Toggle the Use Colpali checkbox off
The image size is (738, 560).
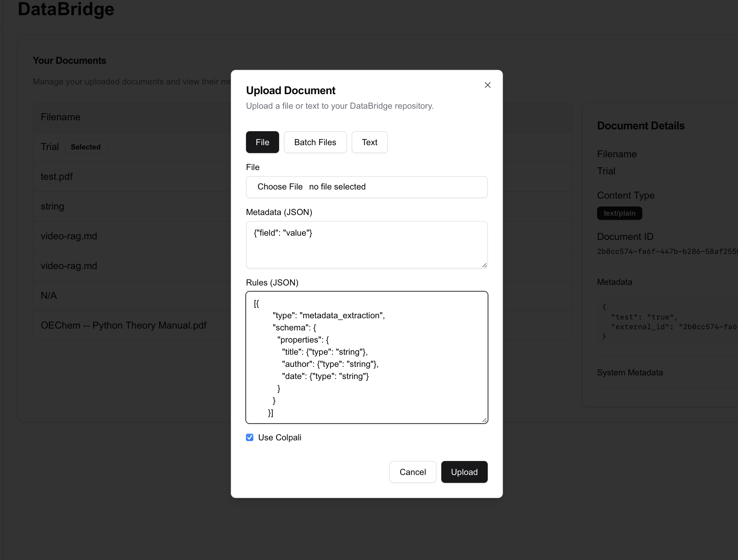tap(250, 437)
